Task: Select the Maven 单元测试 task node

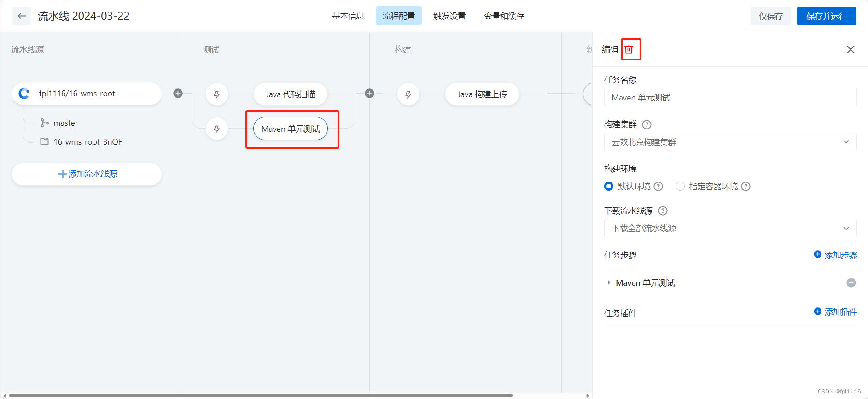Action: 291,129
